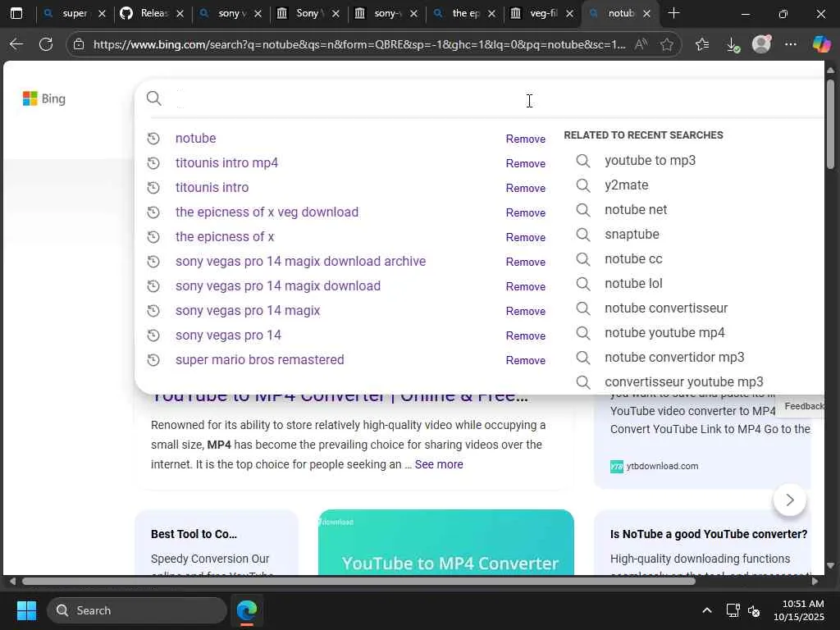Viewport: 840px width, 630px height.
Task: Open the Settings and more ellipsis menu
Action: click(x=791, y=44)
